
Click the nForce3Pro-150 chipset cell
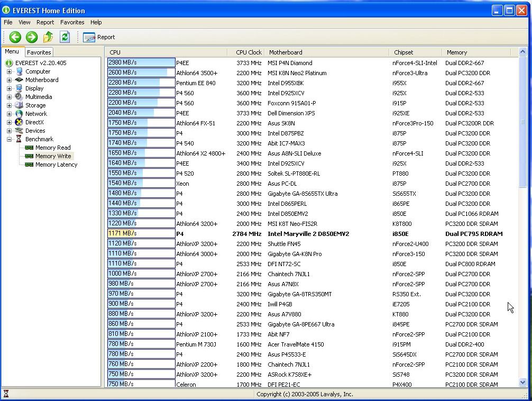(x=413, y=123)
